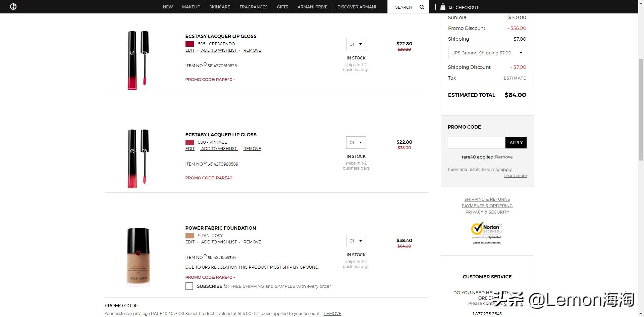Click the Norton Secured badge
Screen dimensions: 644x317
(487, 233)
